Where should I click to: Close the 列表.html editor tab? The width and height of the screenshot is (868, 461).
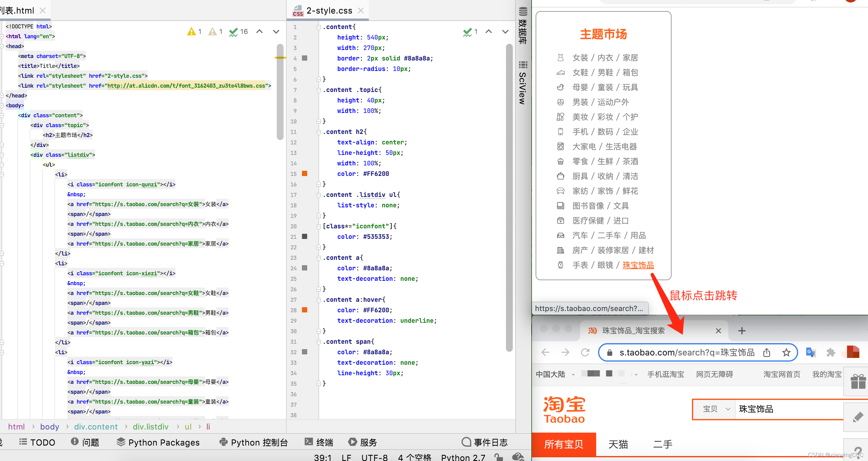43,10
